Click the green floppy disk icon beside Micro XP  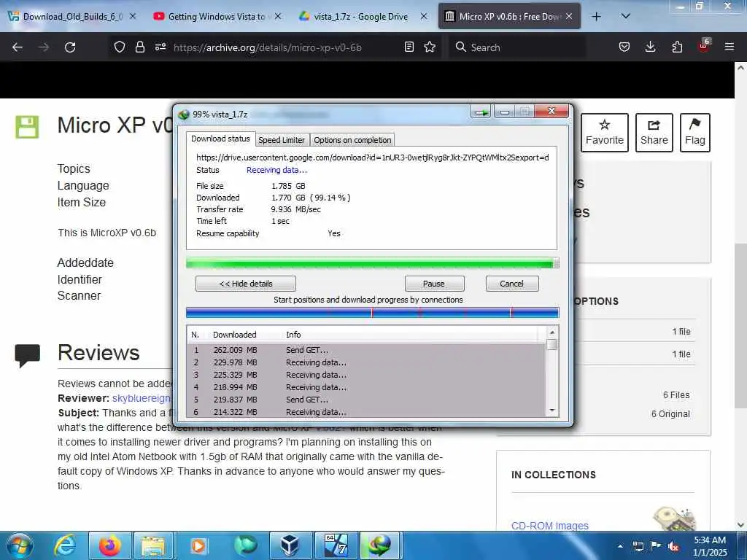tap(27, 127)
